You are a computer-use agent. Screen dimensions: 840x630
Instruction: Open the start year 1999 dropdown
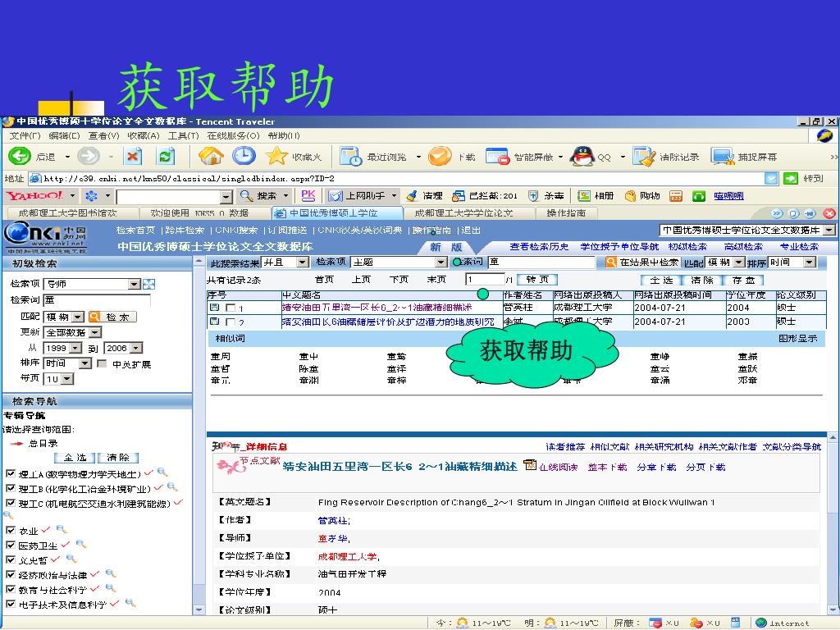(75, 348)
